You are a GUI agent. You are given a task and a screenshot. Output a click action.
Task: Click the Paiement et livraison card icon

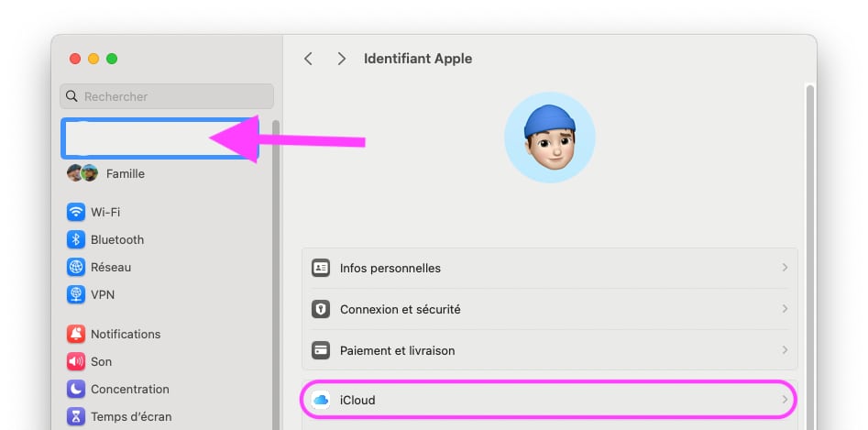point(321,350)
